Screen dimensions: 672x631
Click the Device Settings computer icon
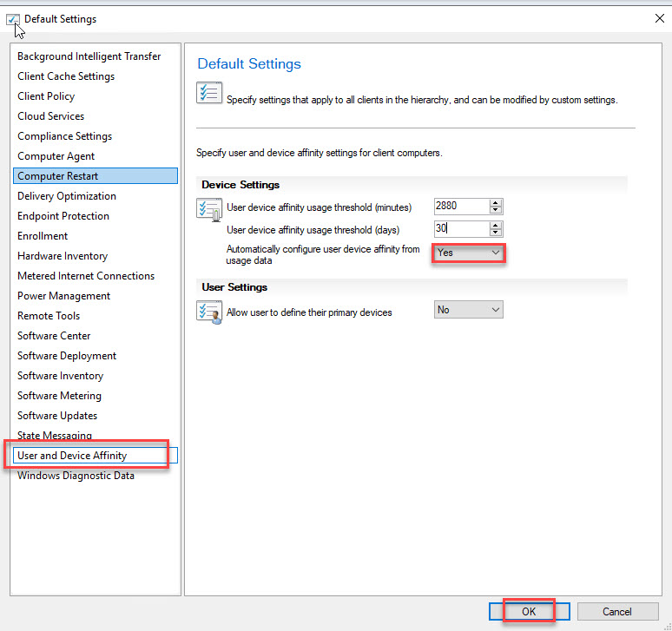[209, 209]
